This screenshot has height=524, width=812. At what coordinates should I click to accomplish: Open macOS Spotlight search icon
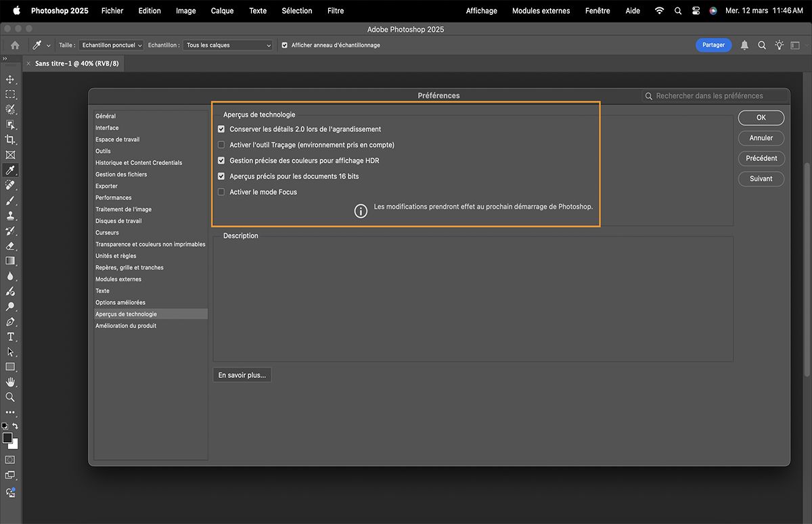pyautogui.click(x=678, y=11)
